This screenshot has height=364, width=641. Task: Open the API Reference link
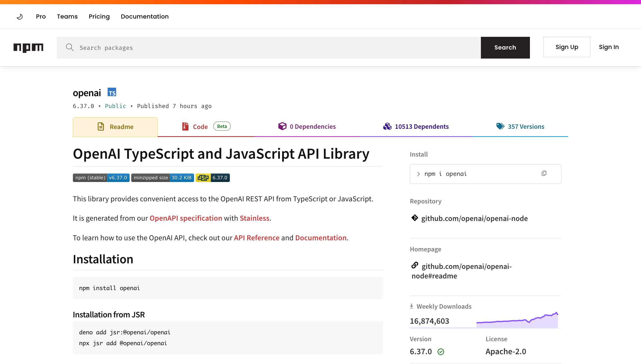[257, 238]
